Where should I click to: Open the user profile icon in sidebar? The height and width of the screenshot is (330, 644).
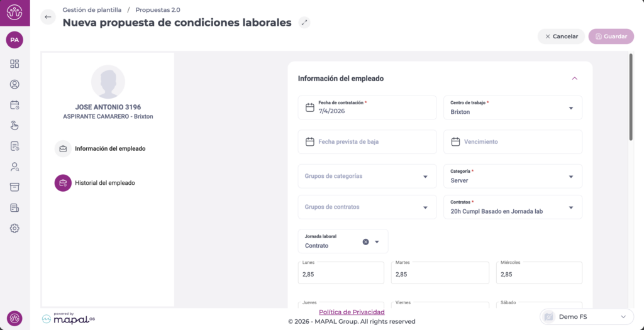14,84
